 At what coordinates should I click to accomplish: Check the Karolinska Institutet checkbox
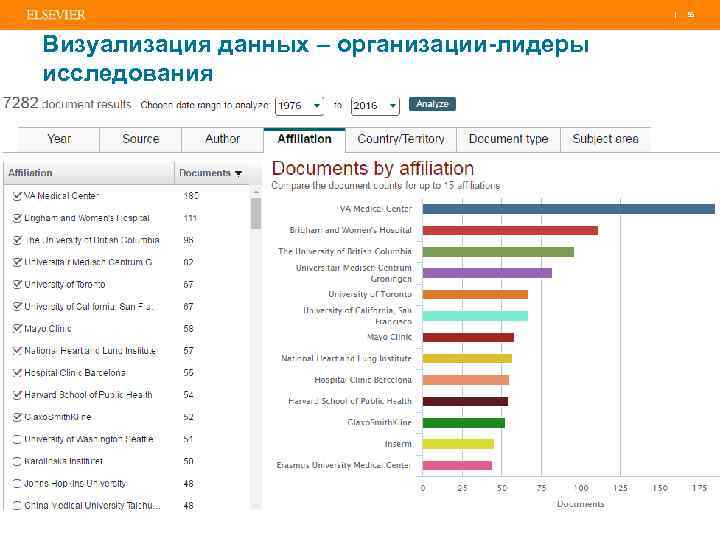pyautogui.click(x=17, y=461)
